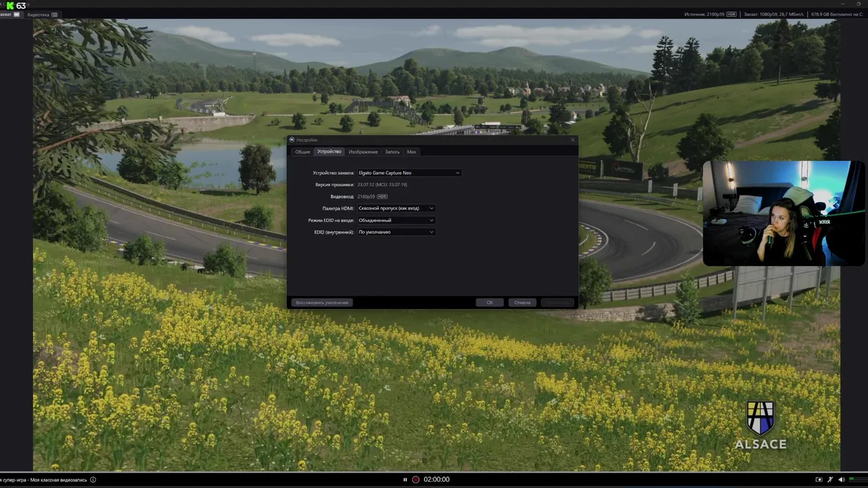Click the firmware version text 23.07.12
This screenshot has height=488, width=868.
[382, 184]
